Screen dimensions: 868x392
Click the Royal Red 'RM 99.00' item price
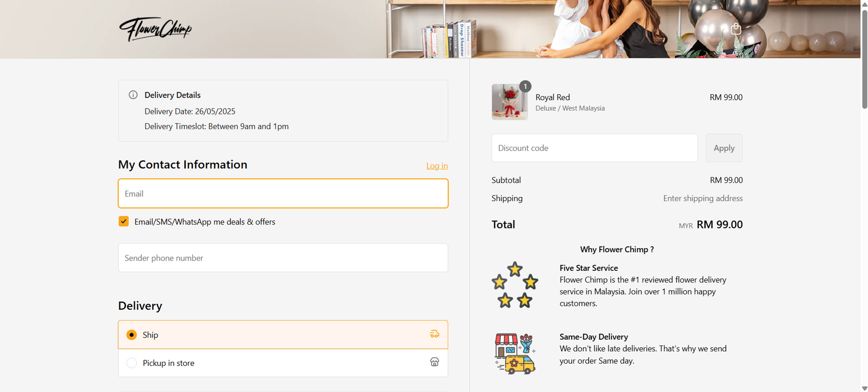(x=726, y=97)
